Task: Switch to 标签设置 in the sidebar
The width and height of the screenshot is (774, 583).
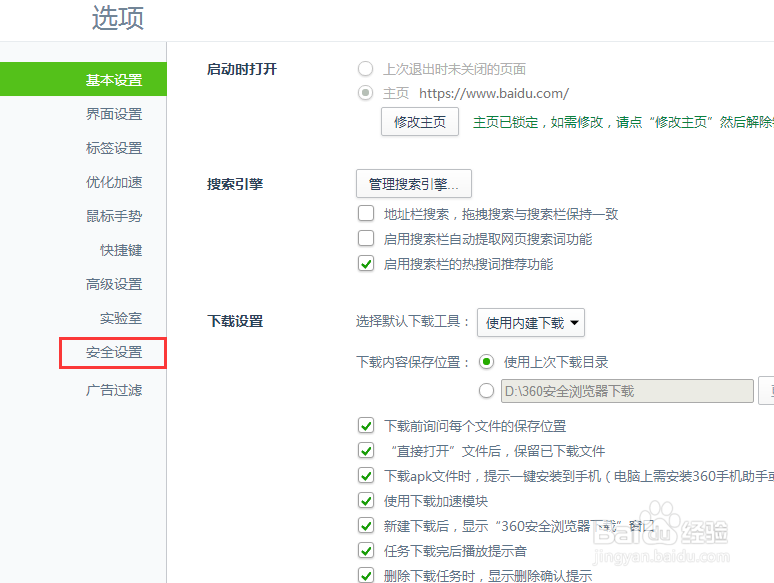Action: tap(114, 148)
